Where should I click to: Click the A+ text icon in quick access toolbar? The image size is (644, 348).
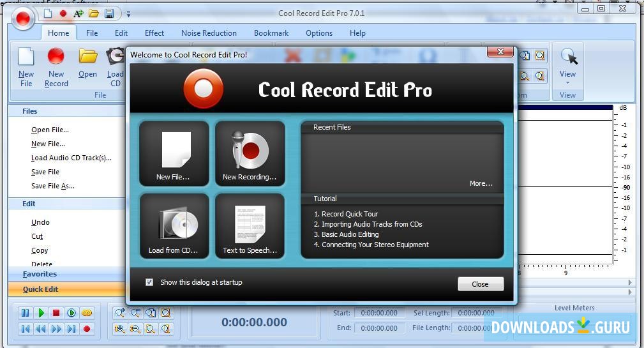pyautogui.click(x=79, y=13)
